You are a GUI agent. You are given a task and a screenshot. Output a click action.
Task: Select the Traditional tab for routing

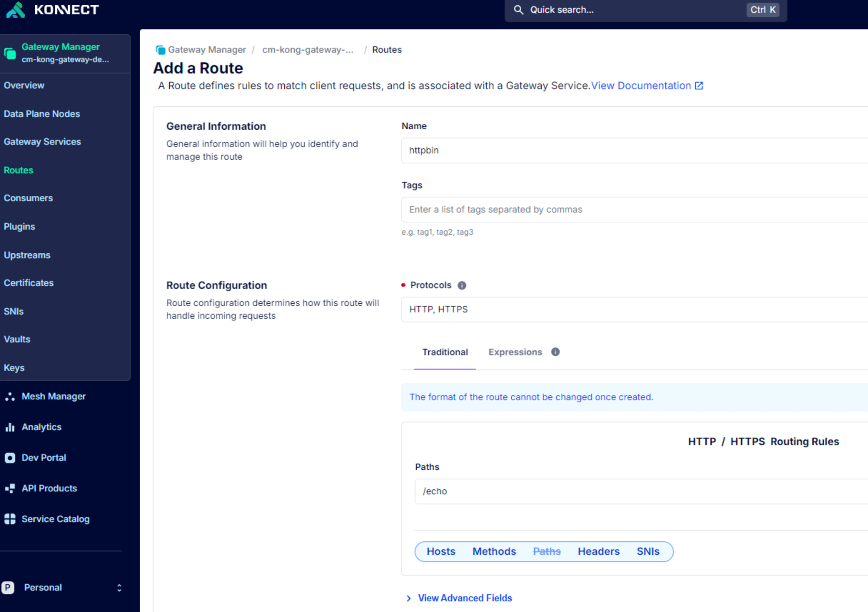[x=444, y=352]
